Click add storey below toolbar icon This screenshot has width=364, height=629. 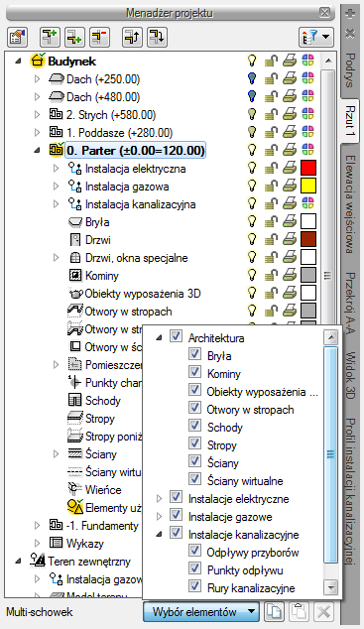tap(74, 38)
